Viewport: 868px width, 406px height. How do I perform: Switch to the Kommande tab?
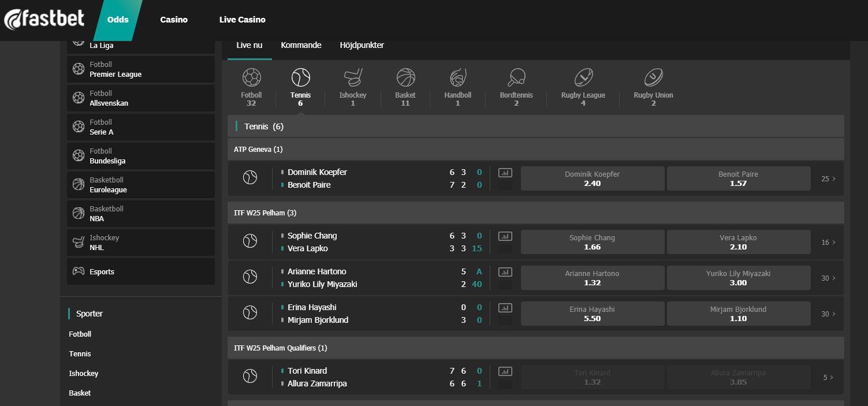pos(301,44)
